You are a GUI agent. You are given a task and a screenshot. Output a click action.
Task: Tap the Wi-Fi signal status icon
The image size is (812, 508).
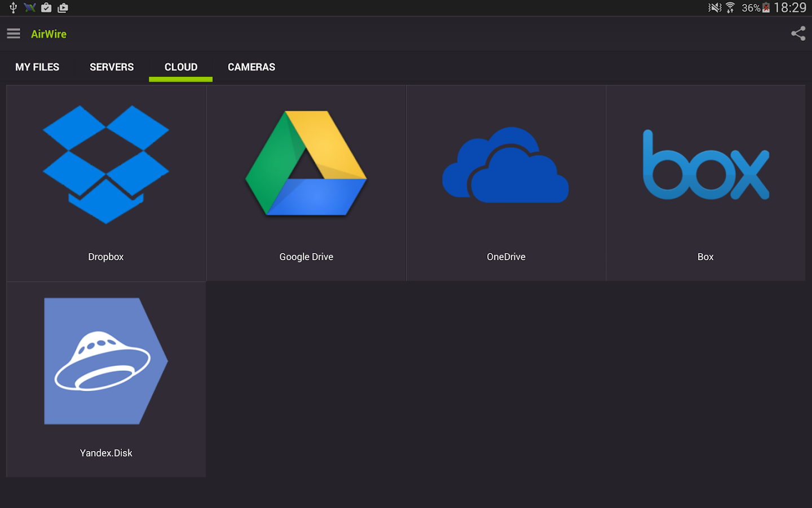tap(730, 8)
